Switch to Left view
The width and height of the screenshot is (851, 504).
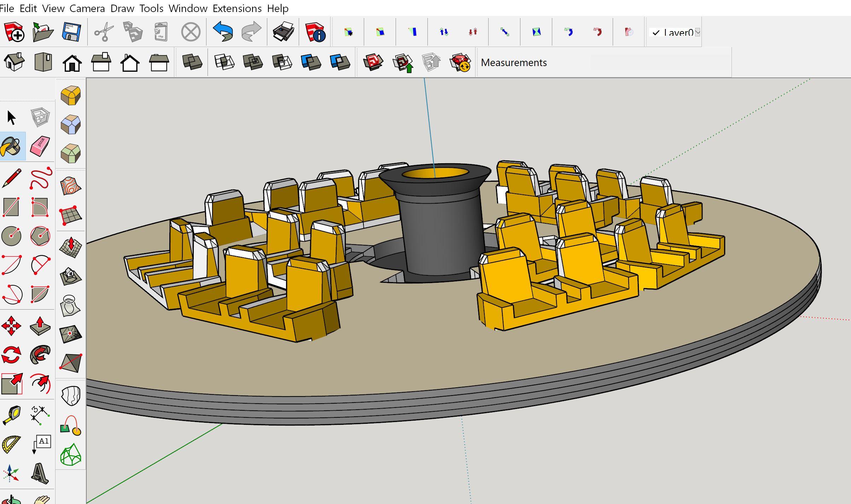(x=159, y=63)
